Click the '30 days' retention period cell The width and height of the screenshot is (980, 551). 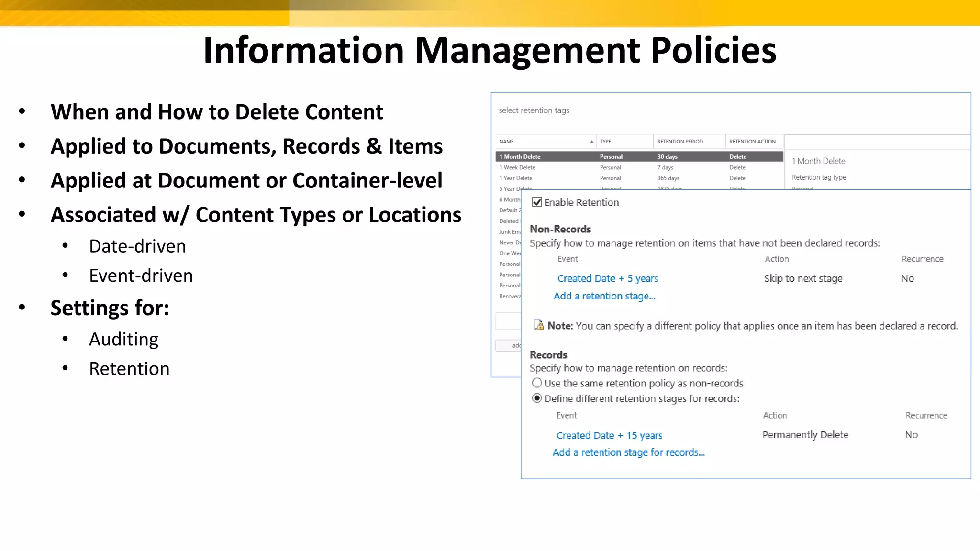(667, 157)
